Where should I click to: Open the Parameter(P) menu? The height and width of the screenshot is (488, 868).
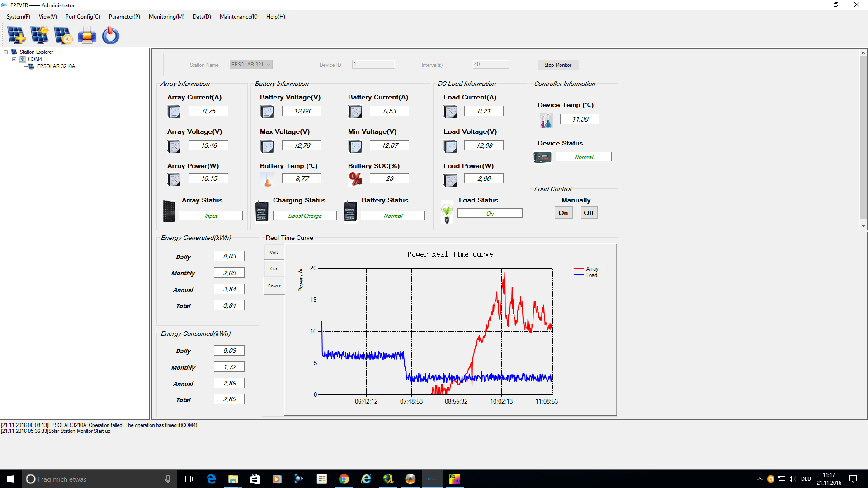point(124,17)
